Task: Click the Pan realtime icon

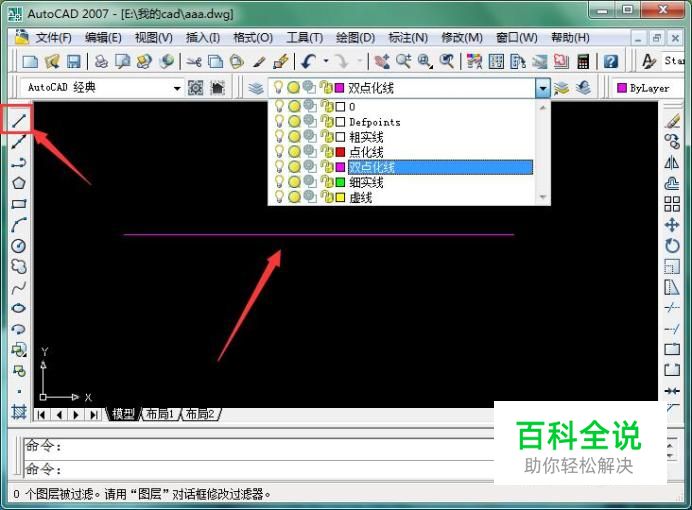Action: pyautogui.click(x=382, y=61)
